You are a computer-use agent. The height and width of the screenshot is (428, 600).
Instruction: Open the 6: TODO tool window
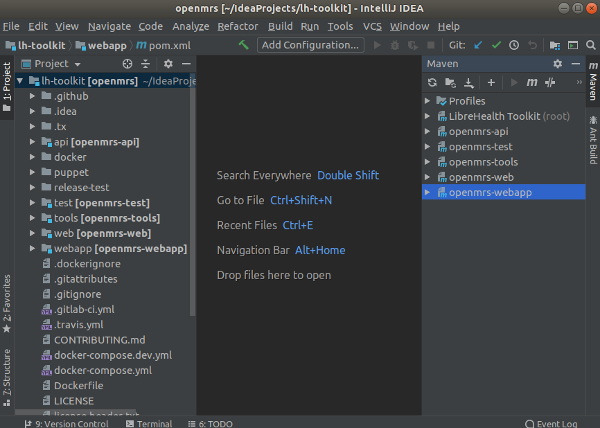210,423
